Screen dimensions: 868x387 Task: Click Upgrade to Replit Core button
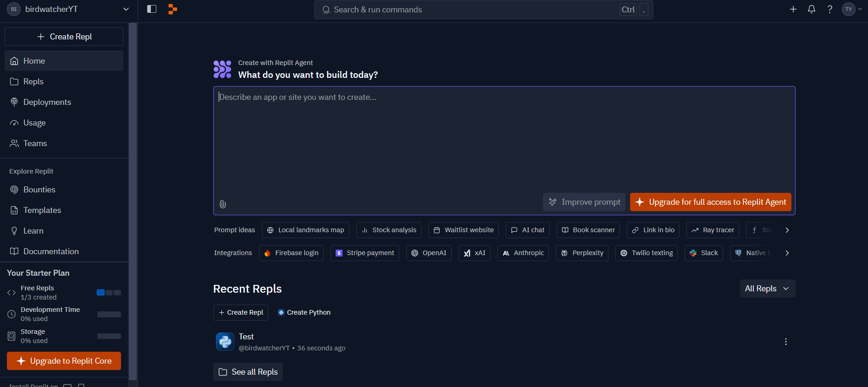[x=64, y=361]
